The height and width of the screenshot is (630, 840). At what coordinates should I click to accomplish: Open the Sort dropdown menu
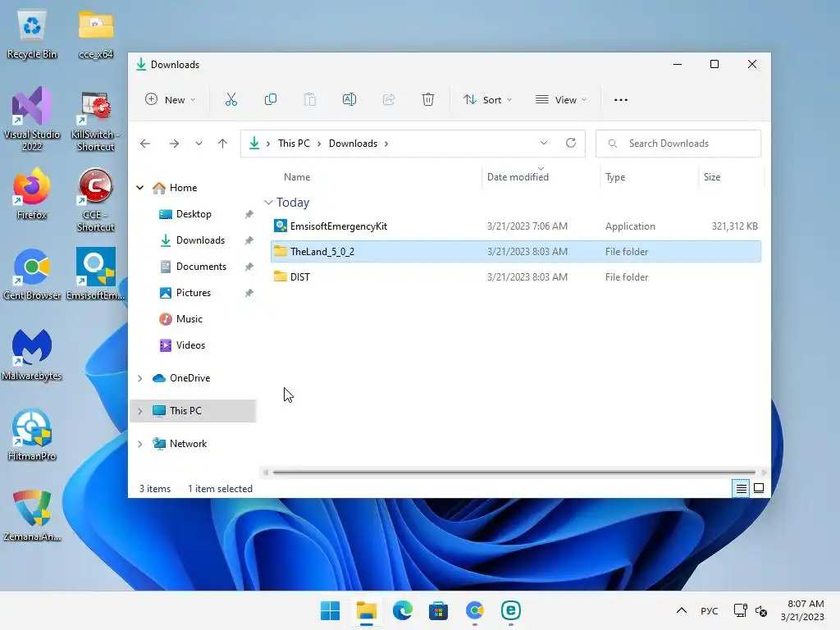pos(487,99)
